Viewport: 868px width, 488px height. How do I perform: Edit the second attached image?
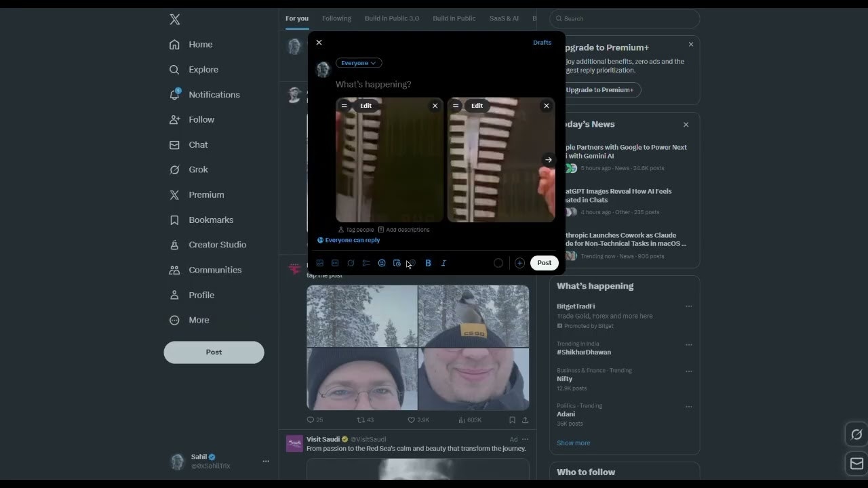click(477, 106)
